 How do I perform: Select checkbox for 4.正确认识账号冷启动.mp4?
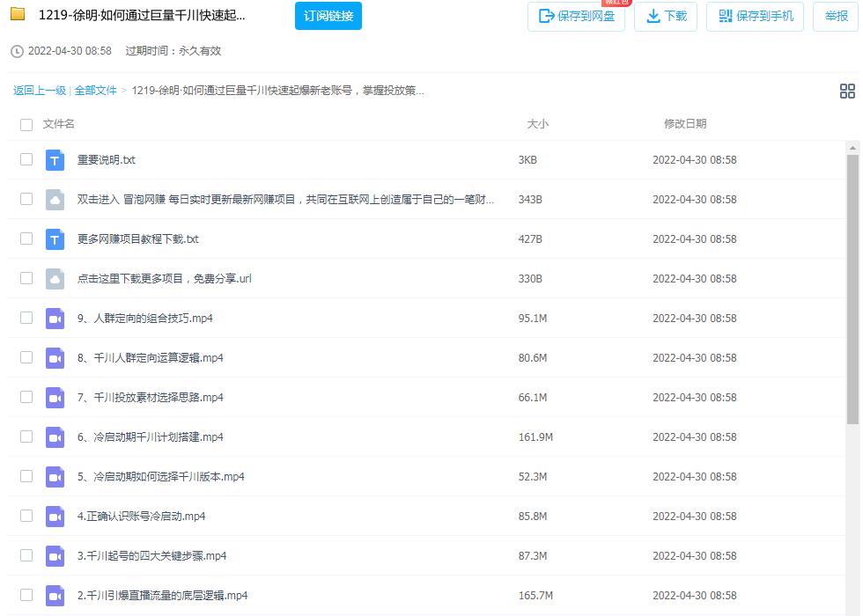pos(26,516)
